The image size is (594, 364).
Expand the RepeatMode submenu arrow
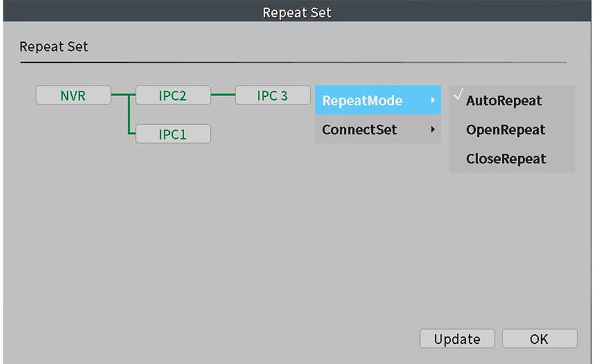[432, 100]
